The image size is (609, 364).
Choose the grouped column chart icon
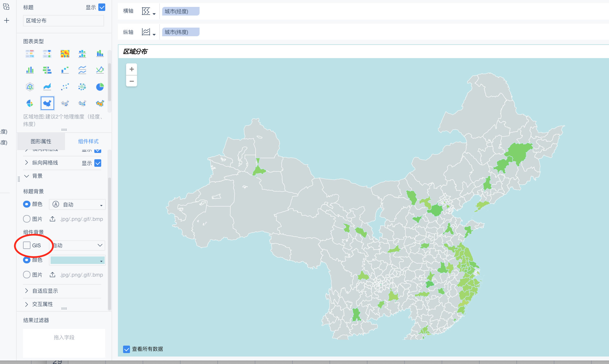(x=30, y=70)
